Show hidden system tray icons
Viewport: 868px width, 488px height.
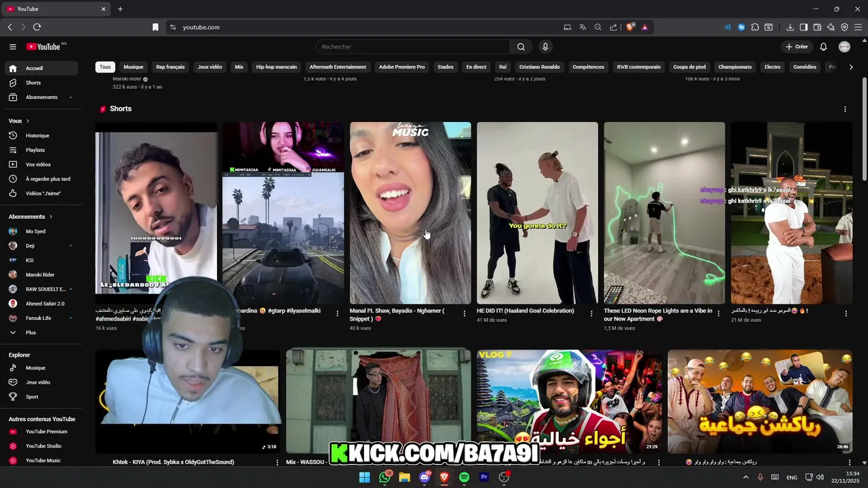(x=745, y=477)
